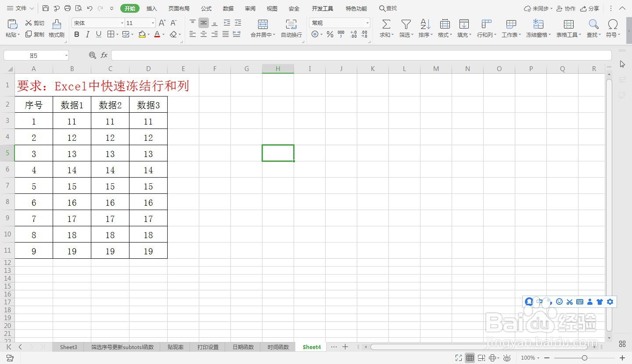Viewport: 632px width, 364px height.
Task: Open the font size dropdown 11
Action: [x=153, y=23]
